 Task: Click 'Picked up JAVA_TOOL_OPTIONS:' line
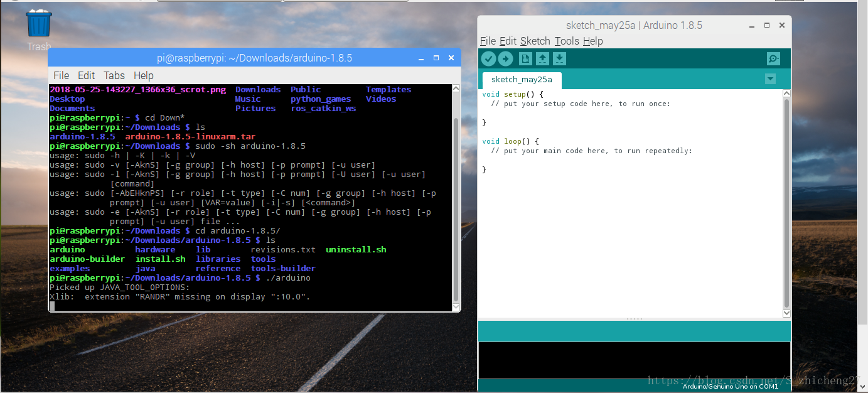click(x=119, y=287)
